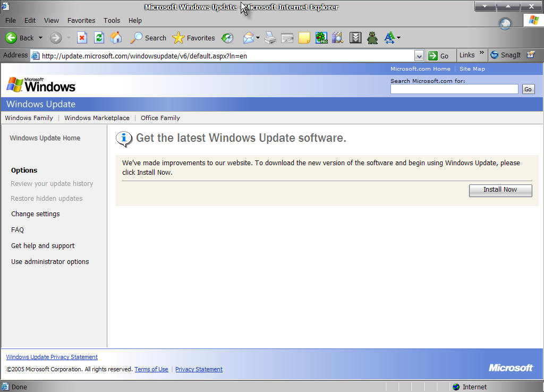Screen dimensions: 544x392
Task: Open the View menu
Action: (52, 21)
